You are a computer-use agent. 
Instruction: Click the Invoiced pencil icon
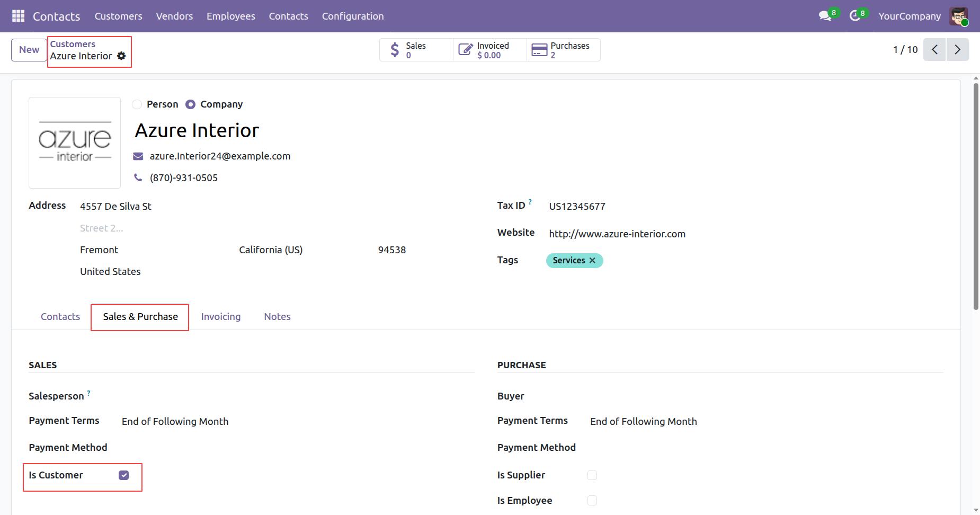pos(465,50)
